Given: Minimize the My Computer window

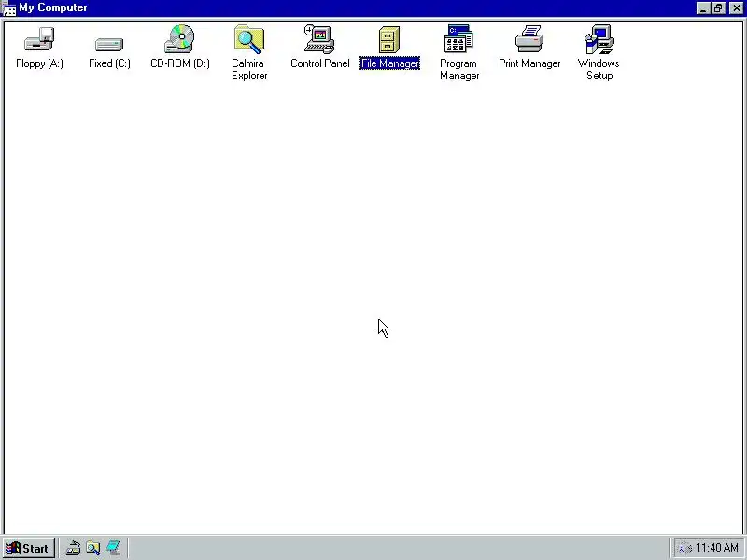Looking at the screenshot, I should pos(703,8).
